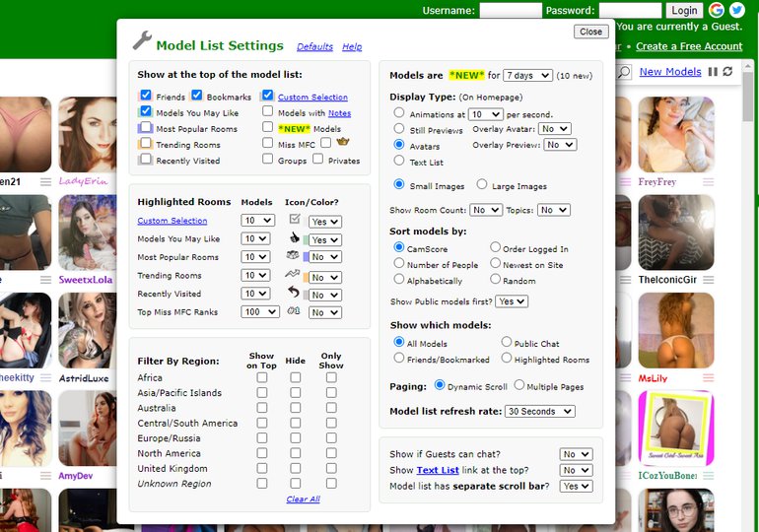Check the Models with Notes checkbox
This screenshot has height=532, width=759.
[268, 110]
